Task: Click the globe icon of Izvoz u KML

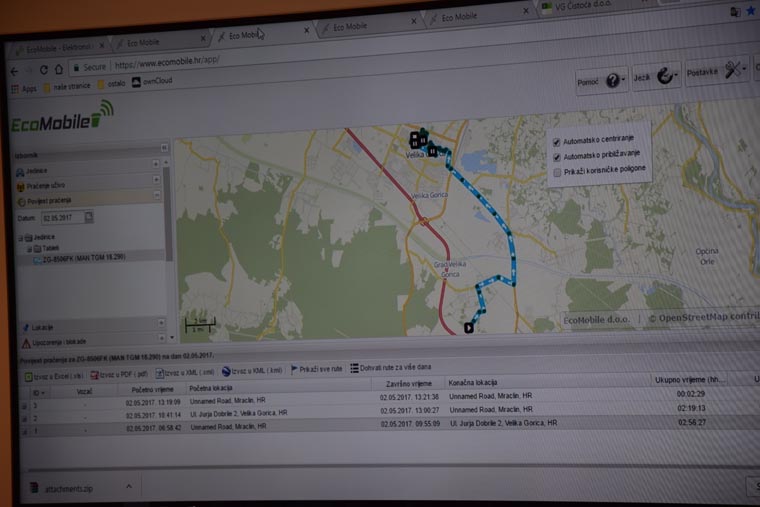Action: point(226,371)
